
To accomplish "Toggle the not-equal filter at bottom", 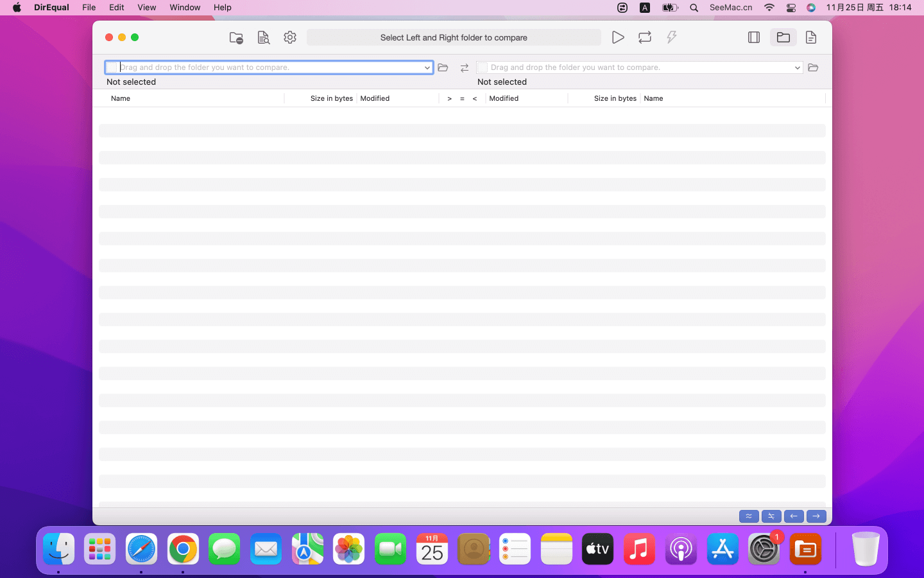I will tap(771, 516).
